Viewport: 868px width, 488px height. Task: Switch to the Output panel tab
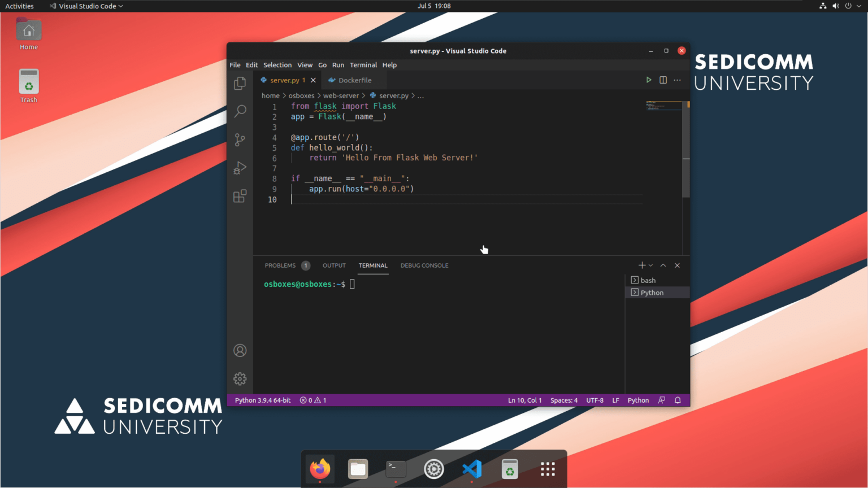(x=334, y=265)
